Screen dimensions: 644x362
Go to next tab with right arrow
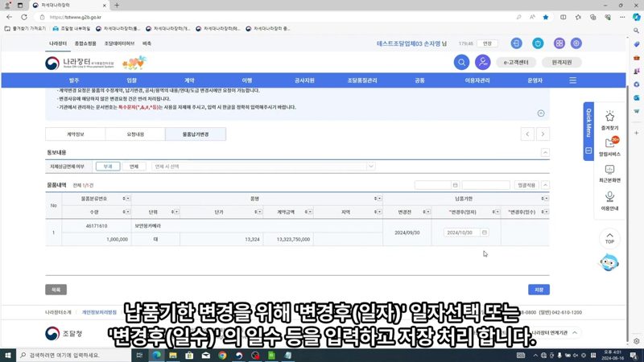tap(543, 134)
